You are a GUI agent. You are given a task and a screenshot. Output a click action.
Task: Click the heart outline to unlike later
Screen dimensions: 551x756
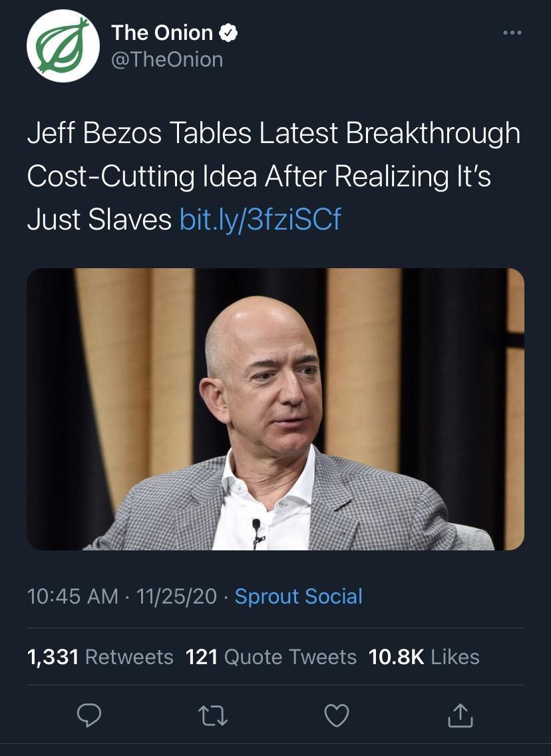point(337,715)
